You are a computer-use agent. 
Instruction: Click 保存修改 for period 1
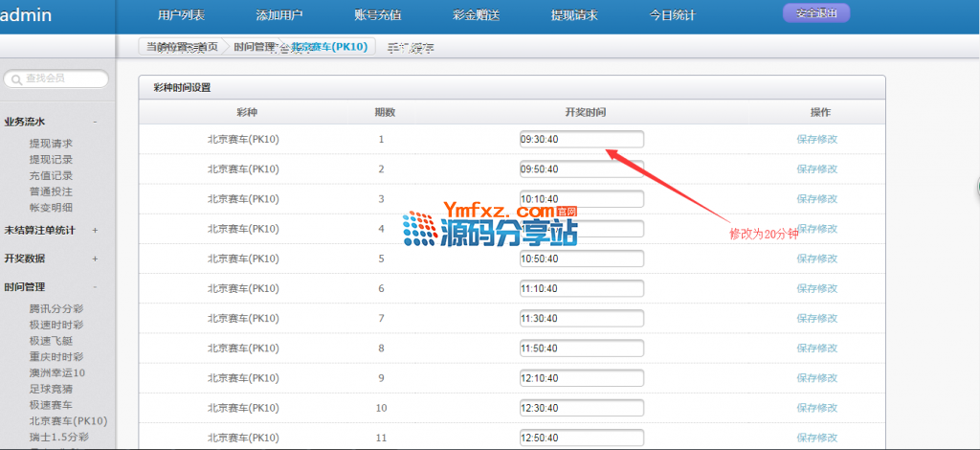click(816, 139)
